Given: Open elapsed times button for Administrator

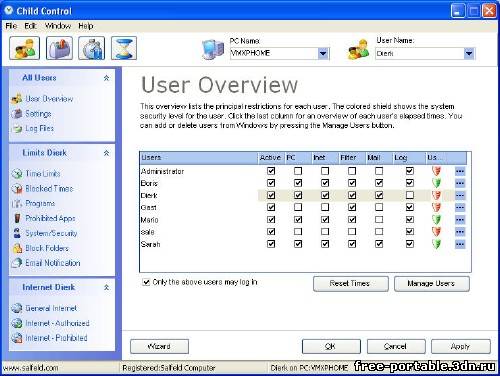Looking at the screenshot, I should click(460, 171).
